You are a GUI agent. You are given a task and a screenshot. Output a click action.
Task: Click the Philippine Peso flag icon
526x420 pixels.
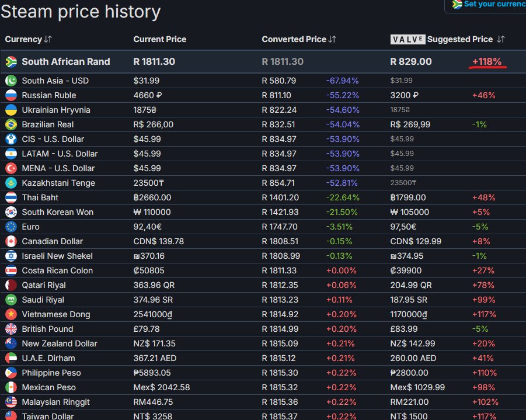coord(11,373)
